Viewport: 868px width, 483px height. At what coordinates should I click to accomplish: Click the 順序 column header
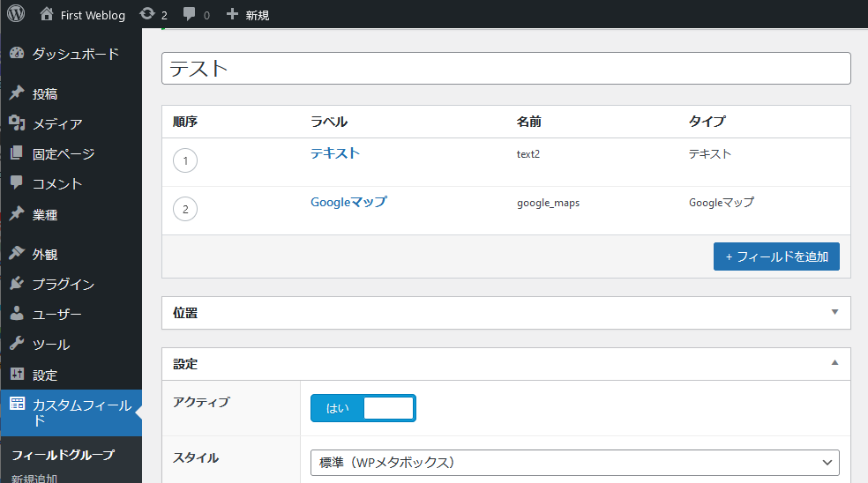tap(185, 121)
